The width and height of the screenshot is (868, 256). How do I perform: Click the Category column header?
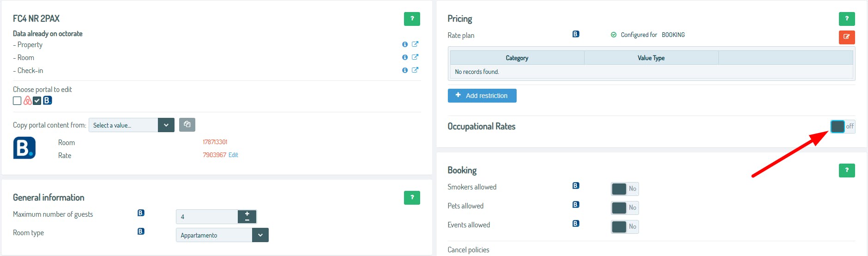[x=517, y=58]
